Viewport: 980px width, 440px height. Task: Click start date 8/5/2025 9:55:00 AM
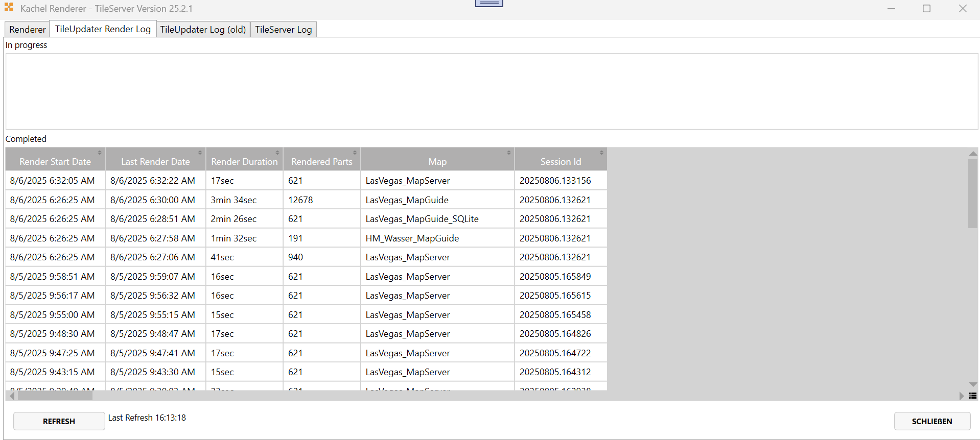pyautogui.click(x=55, y=315)
